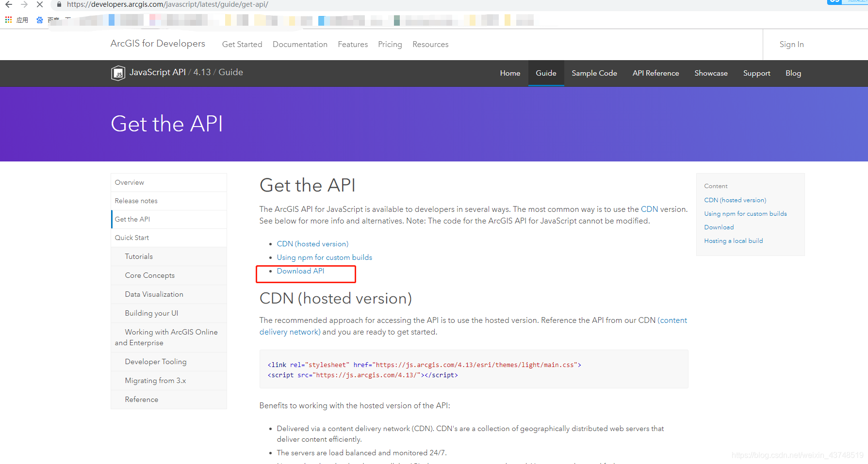Click the padlock site info icon
Viewport: 868px width, 464px height.
point(59,4)
